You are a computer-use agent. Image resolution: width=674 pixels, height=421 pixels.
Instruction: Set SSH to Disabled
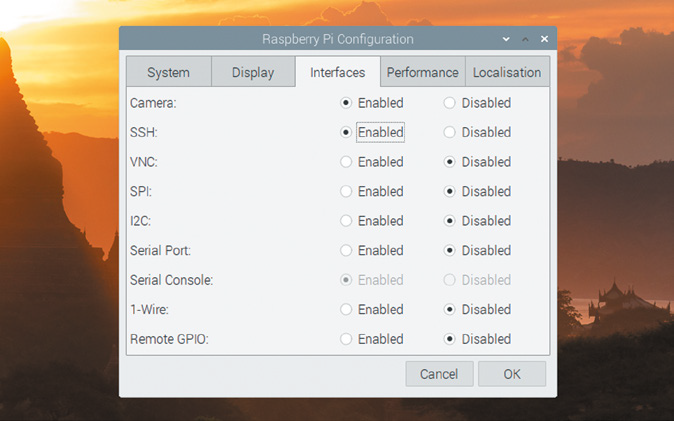pos(450,132)
